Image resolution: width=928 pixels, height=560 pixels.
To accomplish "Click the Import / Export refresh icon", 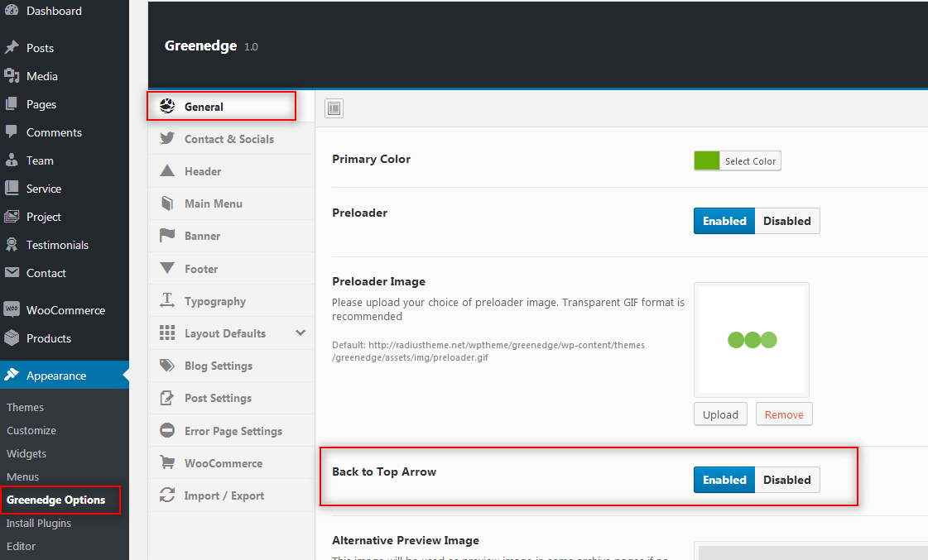I will pyautogui.click(x=167, y=495).
